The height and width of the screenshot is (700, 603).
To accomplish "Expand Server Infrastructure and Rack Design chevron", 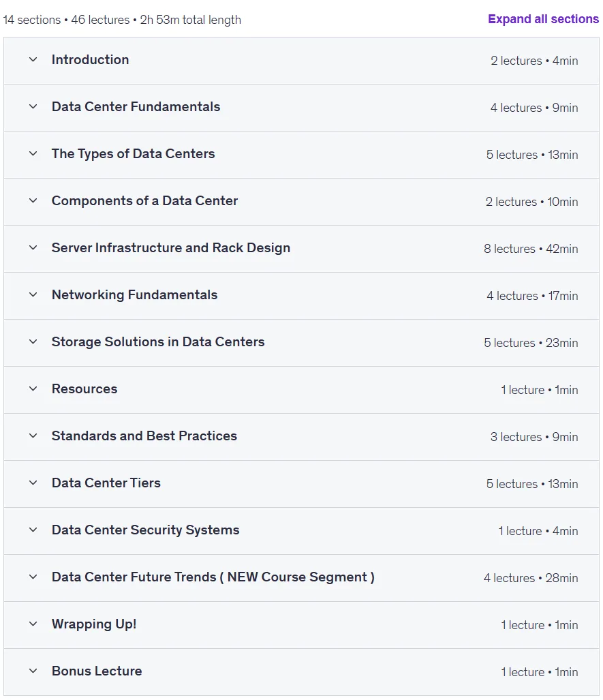I will coord(33,247).
